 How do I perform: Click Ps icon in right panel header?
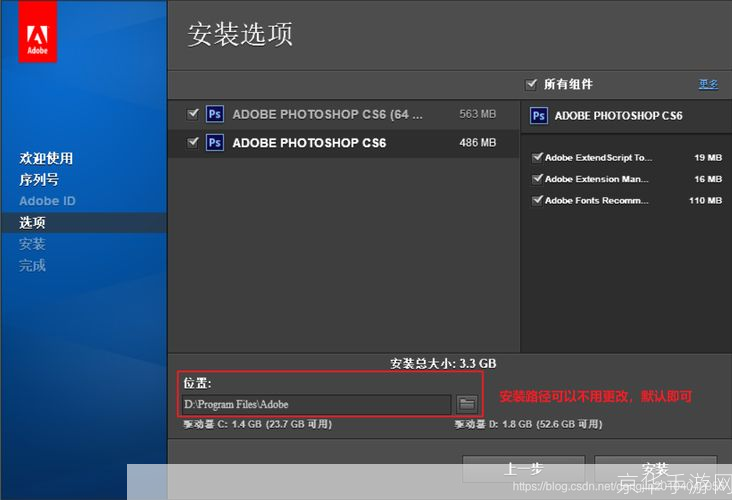[539, 116]
